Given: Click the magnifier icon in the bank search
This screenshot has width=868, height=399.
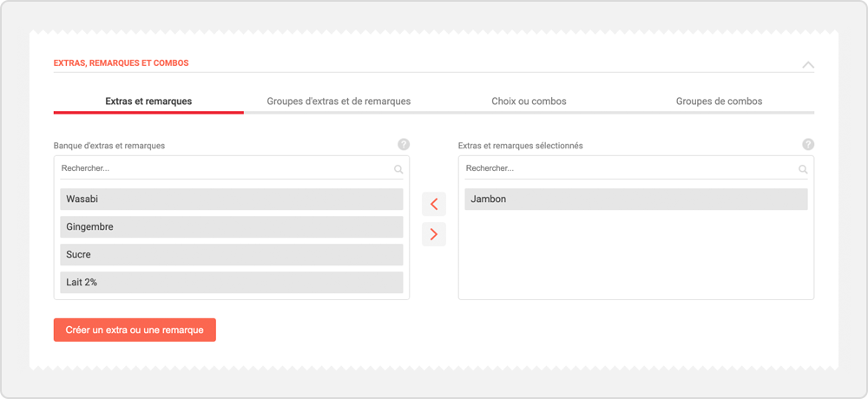Looking at the screenshot, I should (x=398, y=169).
